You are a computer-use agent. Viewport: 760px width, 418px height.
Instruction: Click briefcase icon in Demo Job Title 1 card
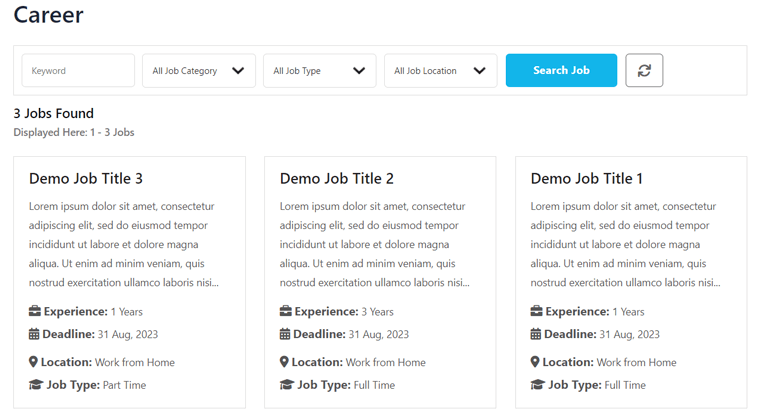click(x=537, y=312)
